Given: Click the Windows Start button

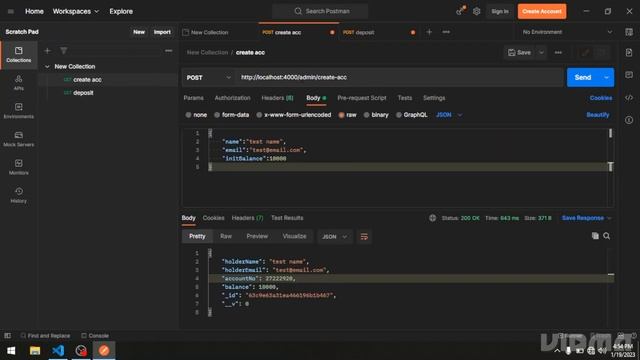Looking at the screenshot, I should [11, 350].
